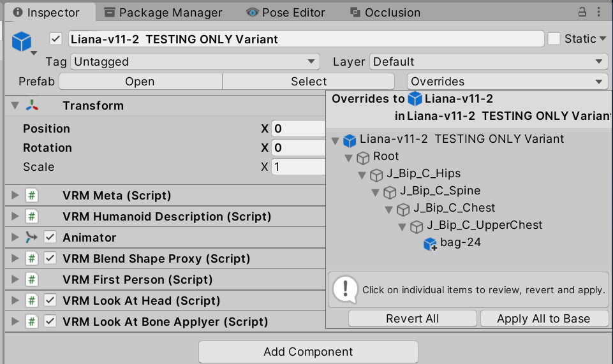Switch to the Pose Editor tab
613x364 pixels.
coord(286,13)
